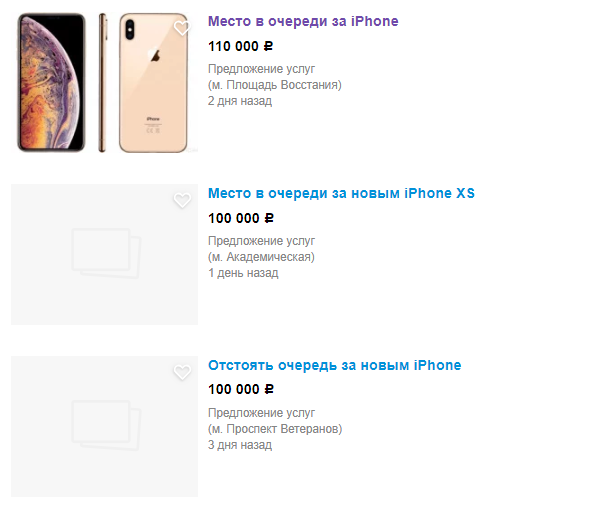Screen dimensions: 604x512
Task: Select the м. Площадь Восстания location
Action: 275,85
